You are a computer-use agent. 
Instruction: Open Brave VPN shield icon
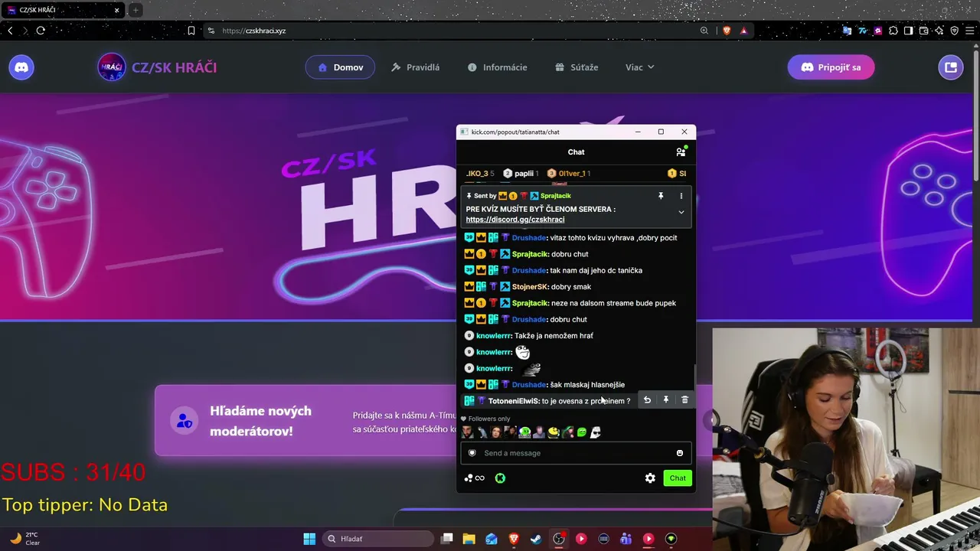pyautogui.click(x=955, y=31)
